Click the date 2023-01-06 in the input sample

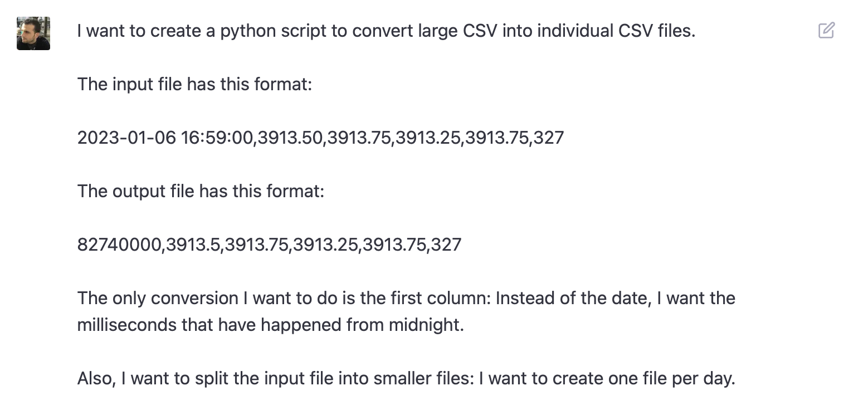[x=126, y=138]
